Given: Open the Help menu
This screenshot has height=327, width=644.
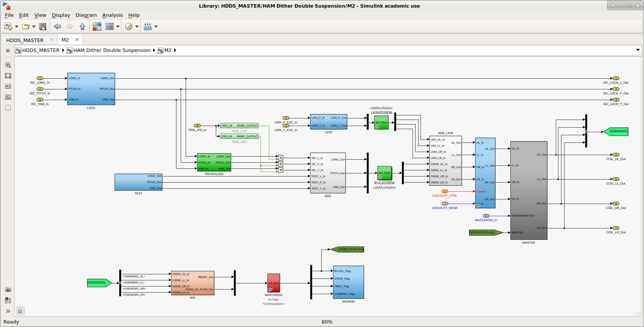Looking at the screenshot, I should pyautogui.click(x=134, y=15).
